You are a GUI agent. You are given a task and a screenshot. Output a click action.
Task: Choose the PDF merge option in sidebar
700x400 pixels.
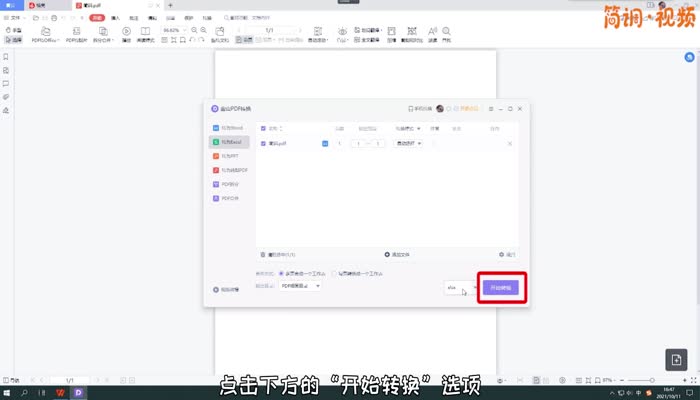229,199
